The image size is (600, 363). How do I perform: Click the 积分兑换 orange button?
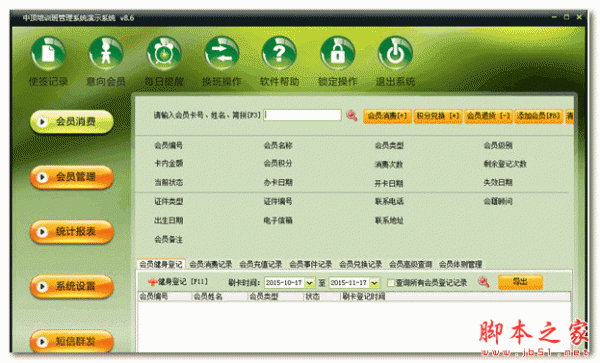pyautogui.click(x=438, y=116)
